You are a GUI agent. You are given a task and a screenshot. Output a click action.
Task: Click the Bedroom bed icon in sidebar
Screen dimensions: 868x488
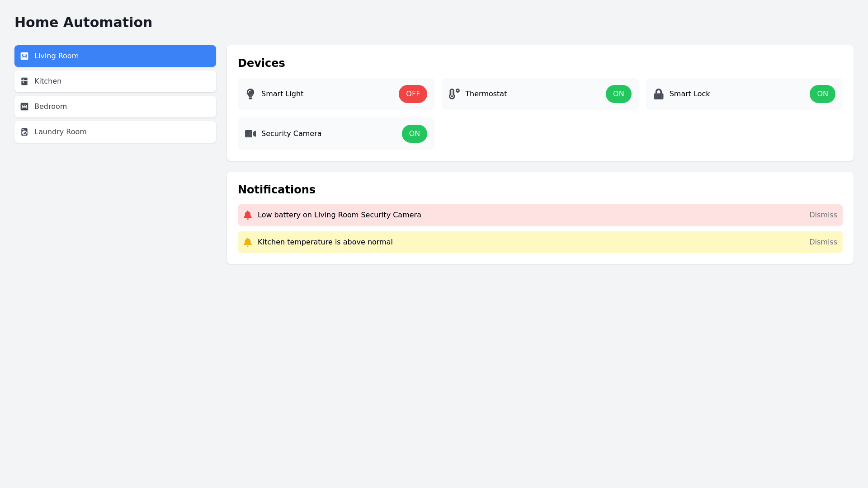pyautogui.click(x=24, y=107)
